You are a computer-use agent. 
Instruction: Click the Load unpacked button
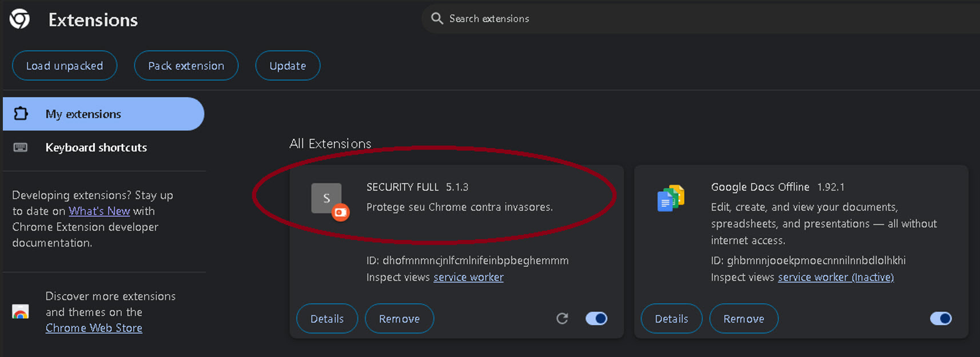64,65
